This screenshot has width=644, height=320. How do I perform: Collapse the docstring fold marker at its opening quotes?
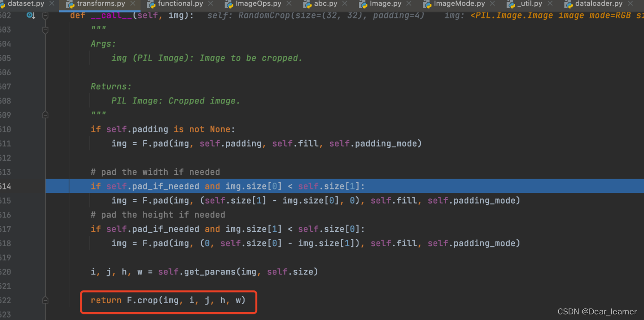46,30
